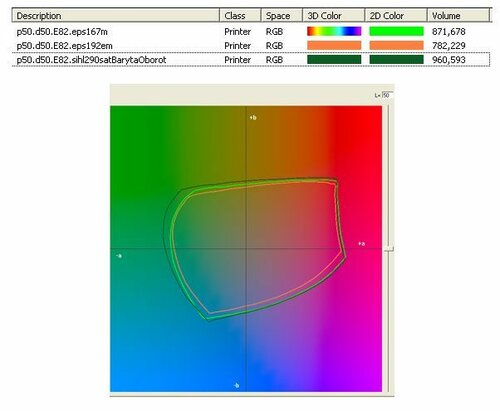Click the RGB space cell for eps192em
Image resolution: width=500 pixels, height=411 pixels.
click(x=274, y=46)
